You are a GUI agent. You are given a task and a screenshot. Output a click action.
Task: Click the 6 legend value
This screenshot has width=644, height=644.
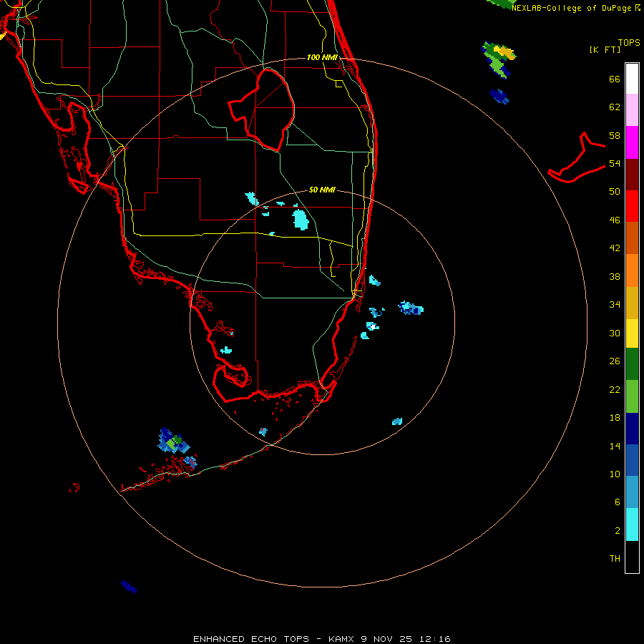618,502
